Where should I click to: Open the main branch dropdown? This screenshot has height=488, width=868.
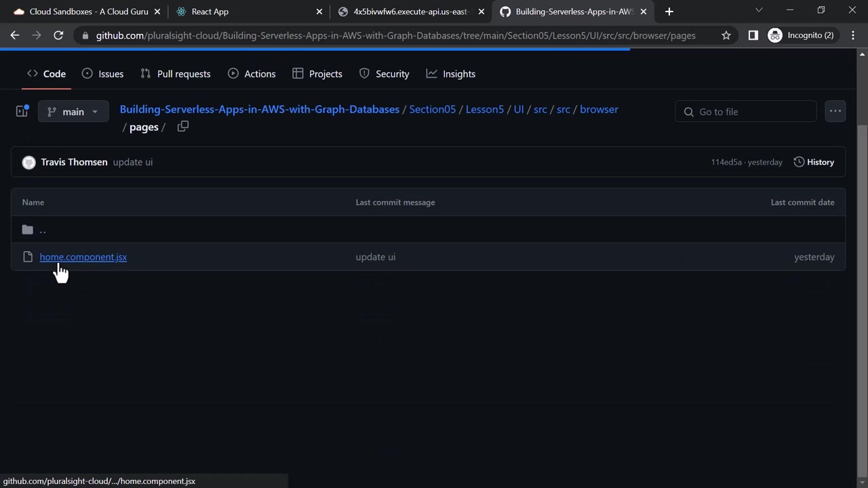click(73, 112)
